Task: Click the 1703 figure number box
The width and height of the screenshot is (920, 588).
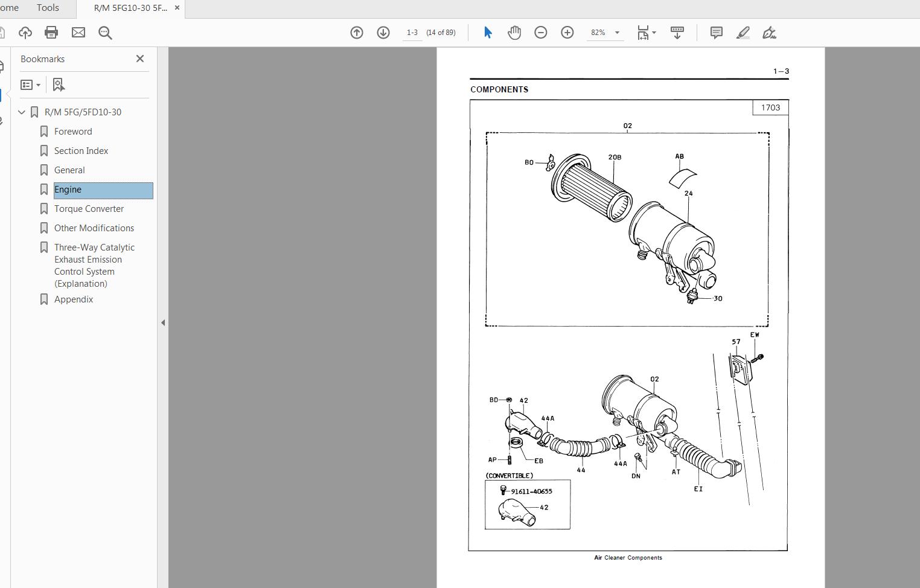Action: (770, 107)
